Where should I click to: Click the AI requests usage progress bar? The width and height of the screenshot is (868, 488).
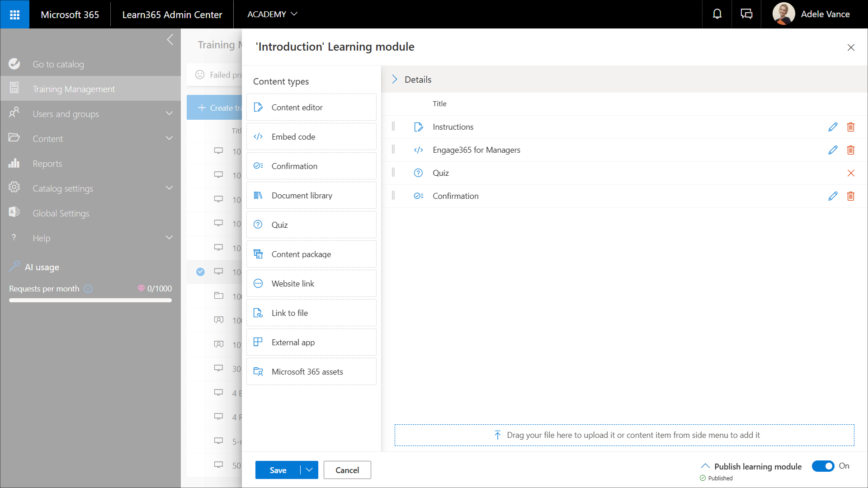point(90,300)
